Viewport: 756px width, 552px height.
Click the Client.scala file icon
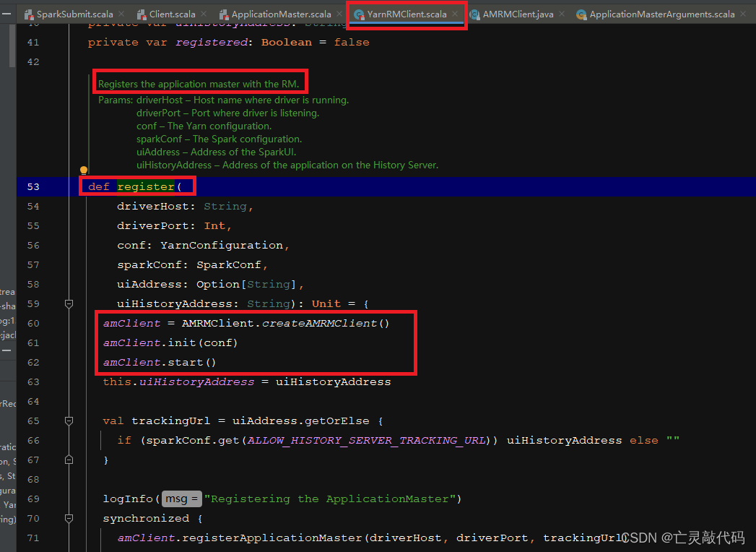[142, 14]
